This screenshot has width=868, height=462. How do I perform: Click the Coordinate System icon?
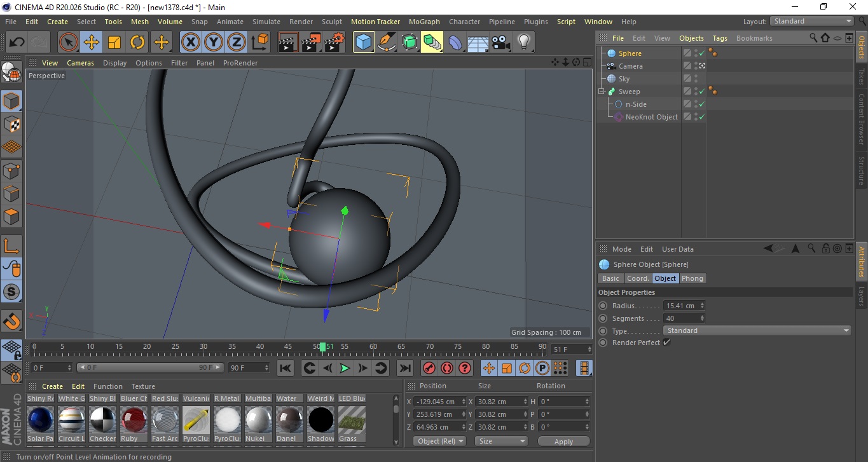click(x=259, y=43)
